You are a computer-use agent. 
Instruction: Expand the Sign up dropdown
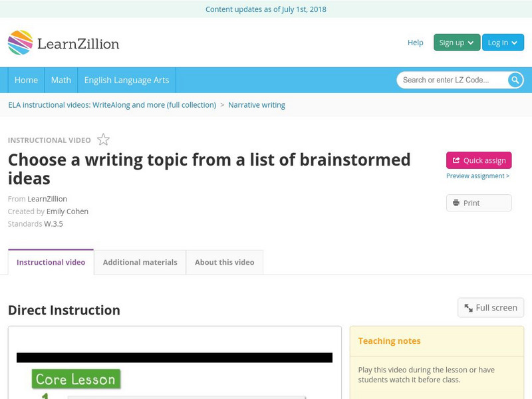pyautogui.click(x=455, y=42)
